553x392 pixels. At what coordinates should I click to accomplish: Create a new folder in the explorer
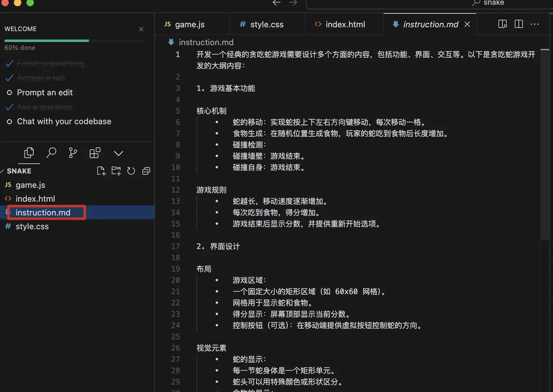coord(116,171)
